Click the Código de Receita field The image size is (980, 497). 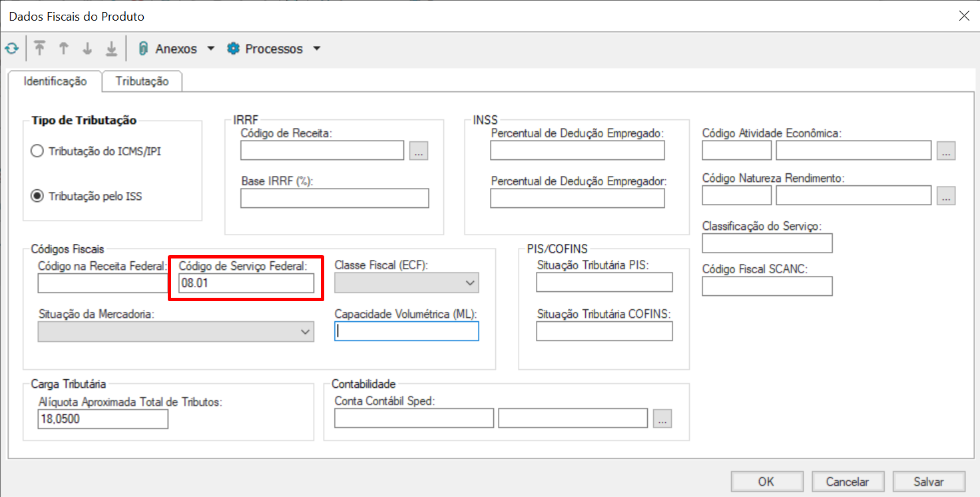322,151
